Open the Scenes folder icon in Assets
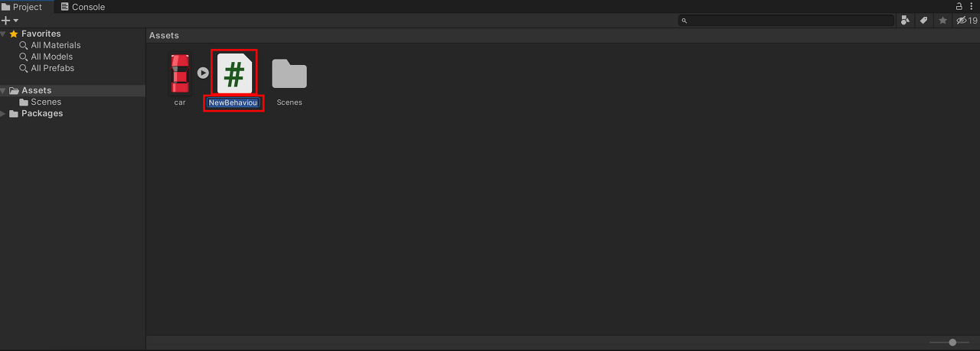 [x=289, y=74]
